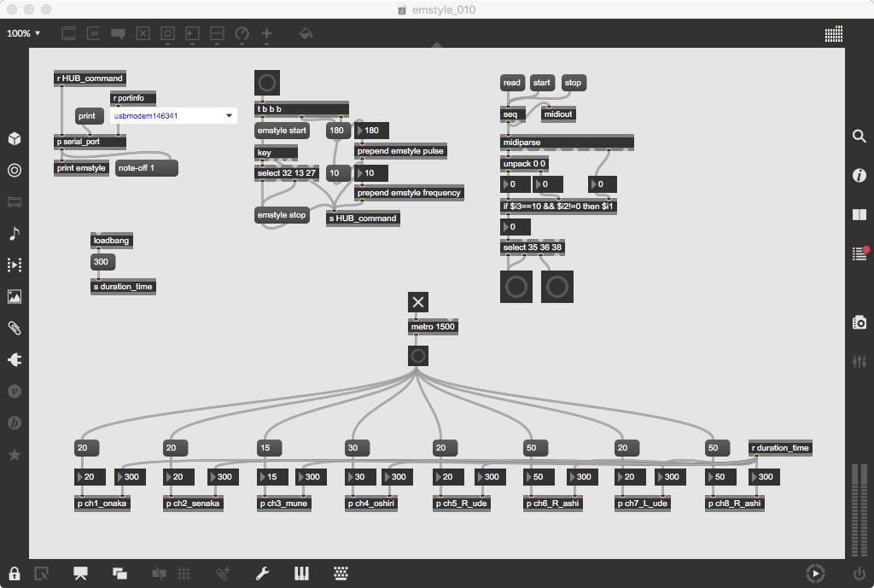
Task: Toggle presentation mode icon
Action: coord(81,573)
